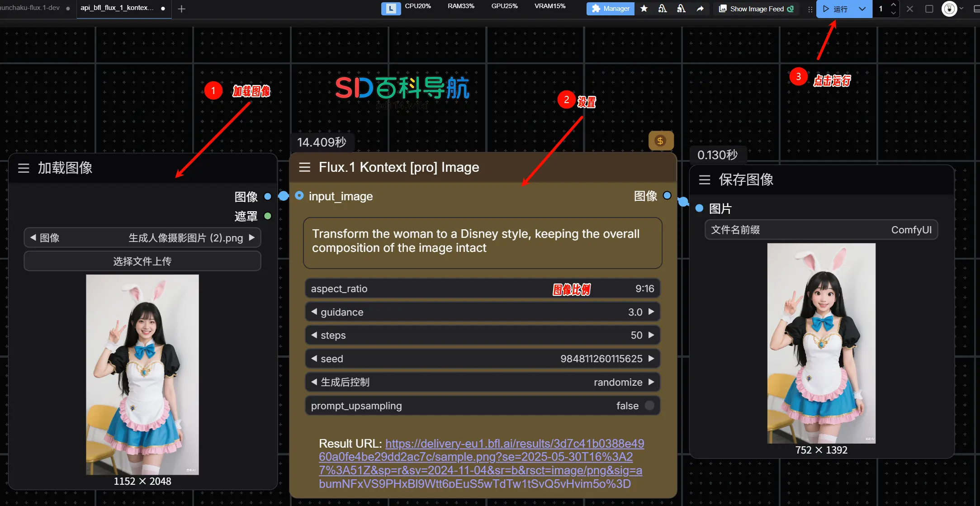Click the cancel X icon in toolbar
Screen dimensions: 980x506
(910, 9)
